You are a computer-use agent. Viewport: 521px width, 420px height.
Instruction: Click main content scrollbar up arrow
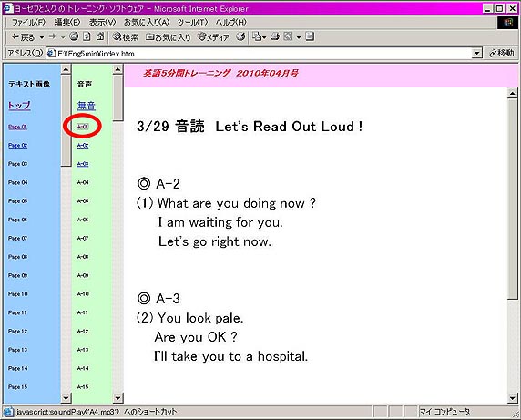pyautogui.click(x=513, y=93)
